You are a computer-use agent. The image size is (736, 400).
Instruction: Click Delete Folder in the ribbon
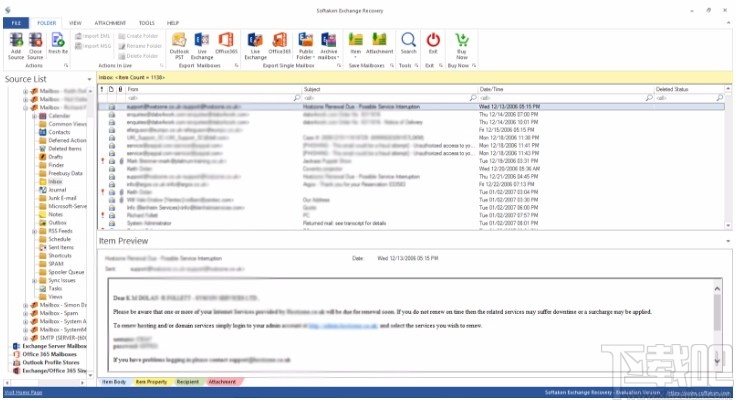click(x=138, y=56)
